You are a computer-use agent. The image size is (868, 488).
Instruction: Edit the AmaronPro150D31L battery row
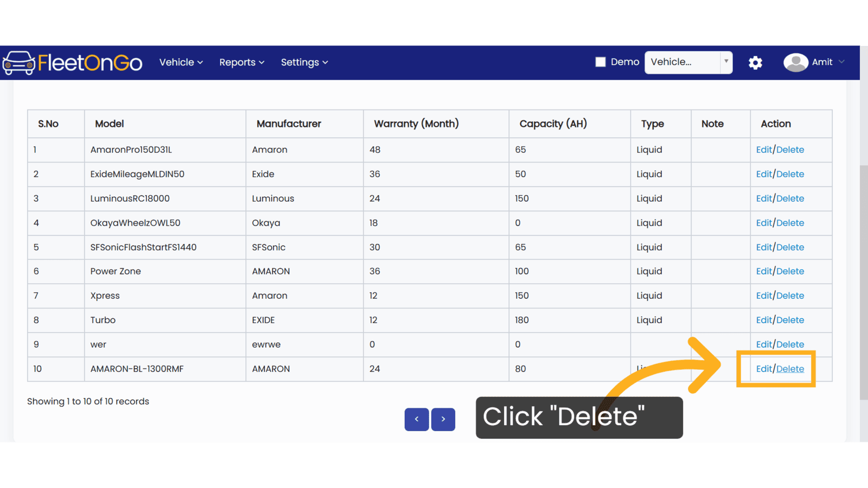coord(764,150)
